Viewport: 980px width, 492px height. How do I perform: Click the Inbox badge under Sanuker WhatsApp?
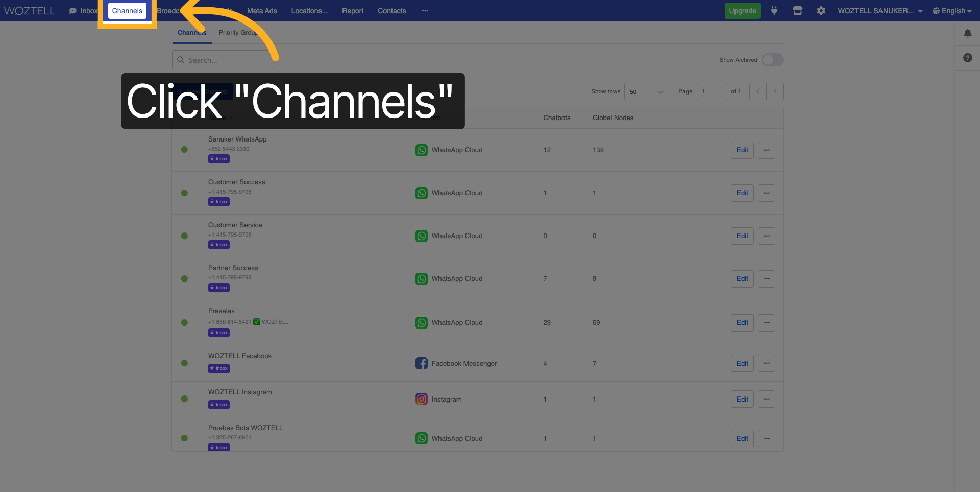tap(219, 159)
